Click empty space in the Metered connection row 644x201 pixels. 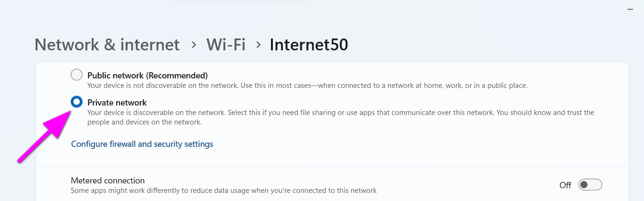451,185
